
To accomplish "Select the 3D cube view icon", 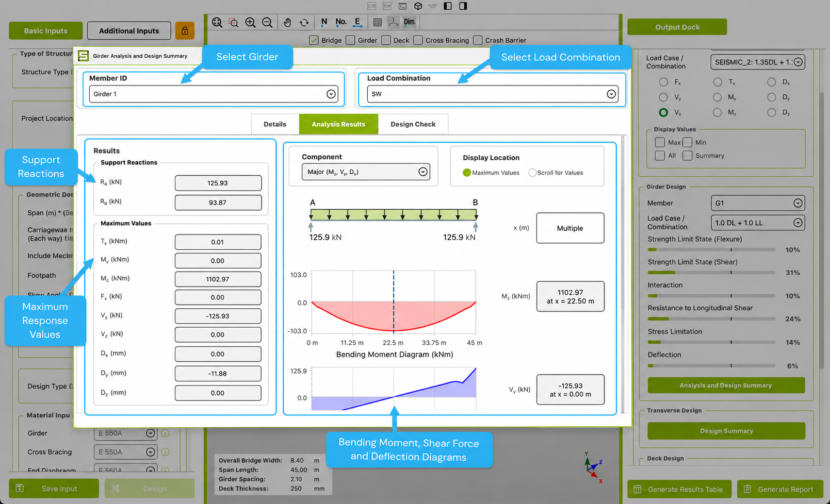I will (418, 6).
